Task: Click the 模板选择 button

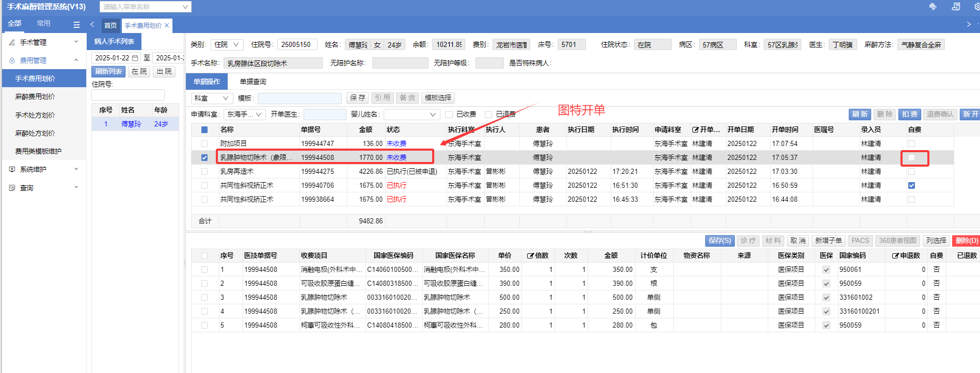Action: pos(438,98)
